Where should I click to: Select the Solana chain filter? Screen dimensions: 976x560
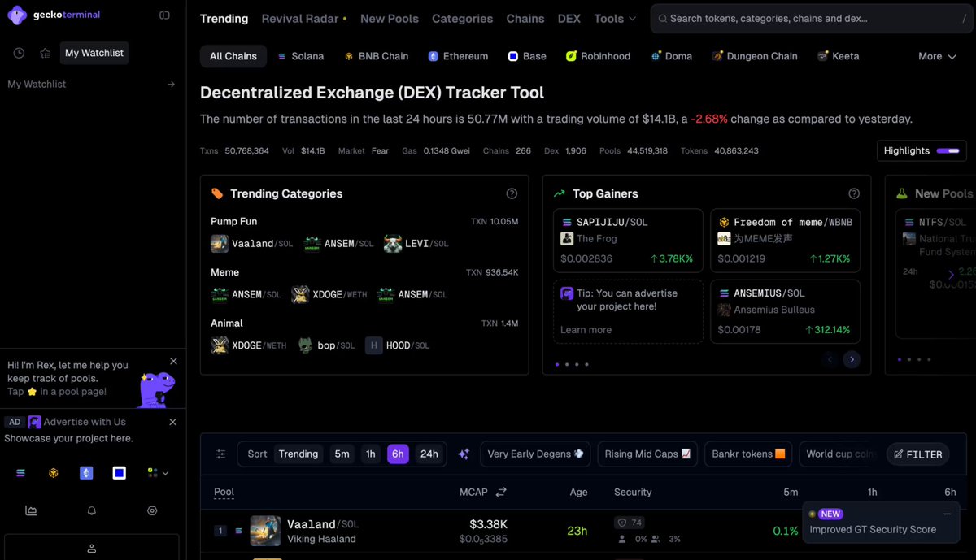pyautogui.click(x=300, y=56)
